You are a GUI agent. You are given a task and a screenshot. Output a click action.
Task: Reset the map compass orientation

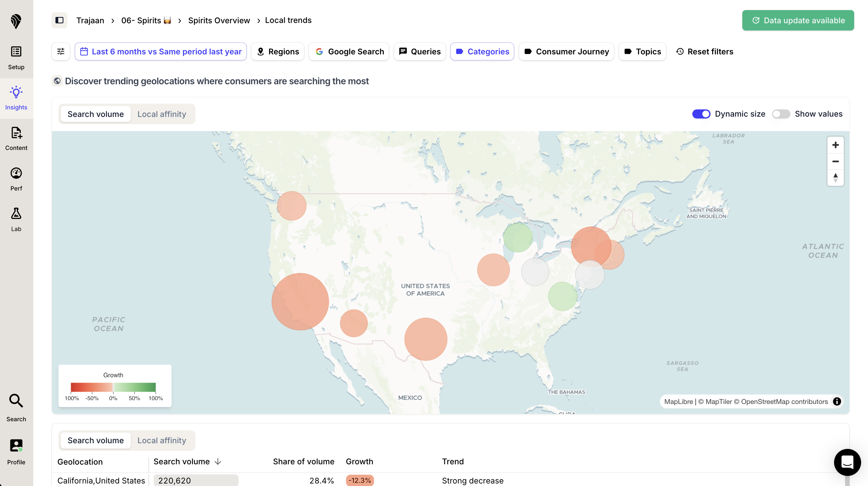836,178
